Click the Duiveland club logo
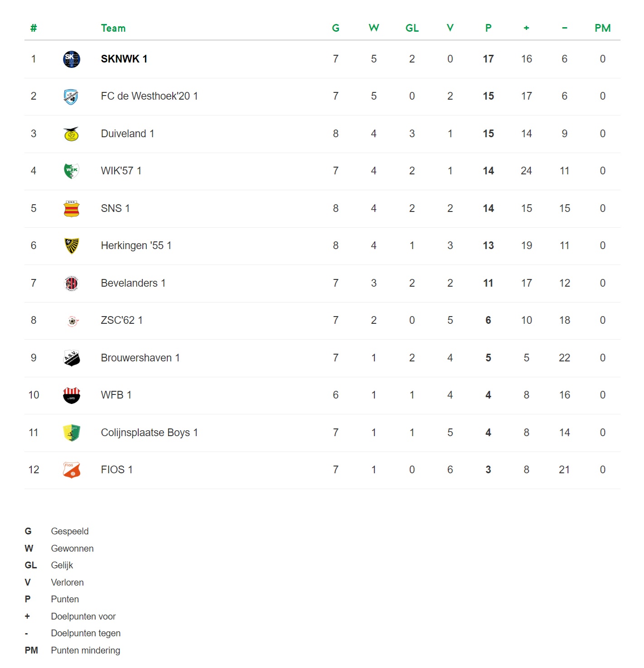Viewport: 644px width, 668px height. point(72,134)
